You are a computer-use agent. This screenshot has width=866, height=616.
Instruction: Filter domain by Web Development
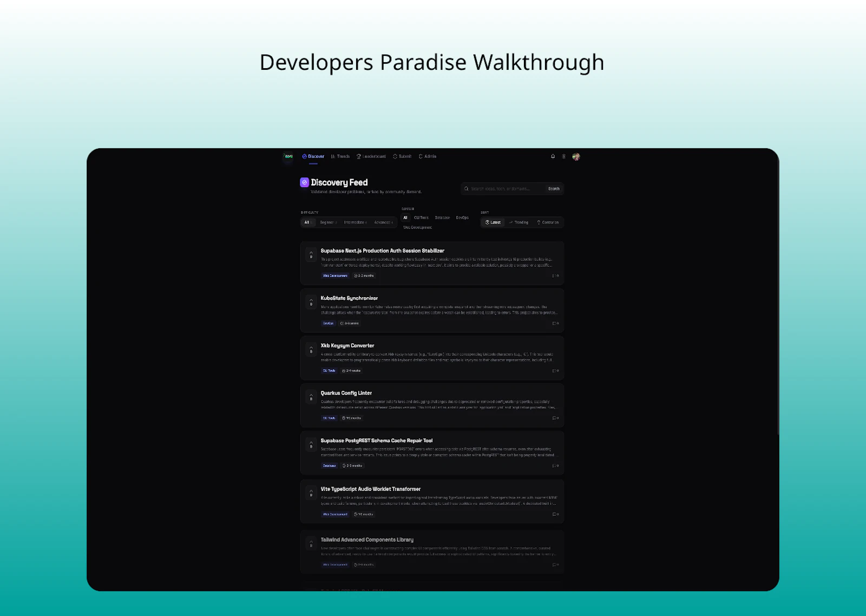pyautogui.click(x=417, y=227)
